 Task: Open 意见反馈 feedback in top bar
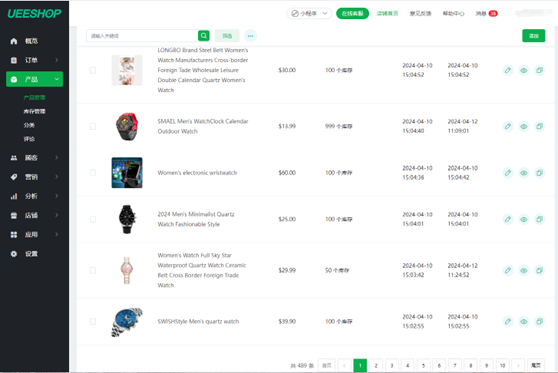[x=420, y=14]
